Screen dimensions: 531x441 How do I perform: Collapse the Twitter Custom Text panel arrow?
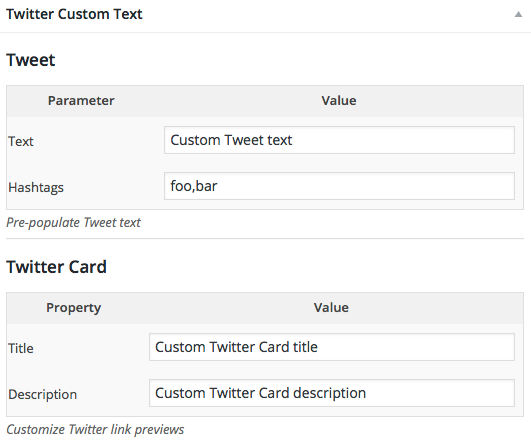coord(518,14)
